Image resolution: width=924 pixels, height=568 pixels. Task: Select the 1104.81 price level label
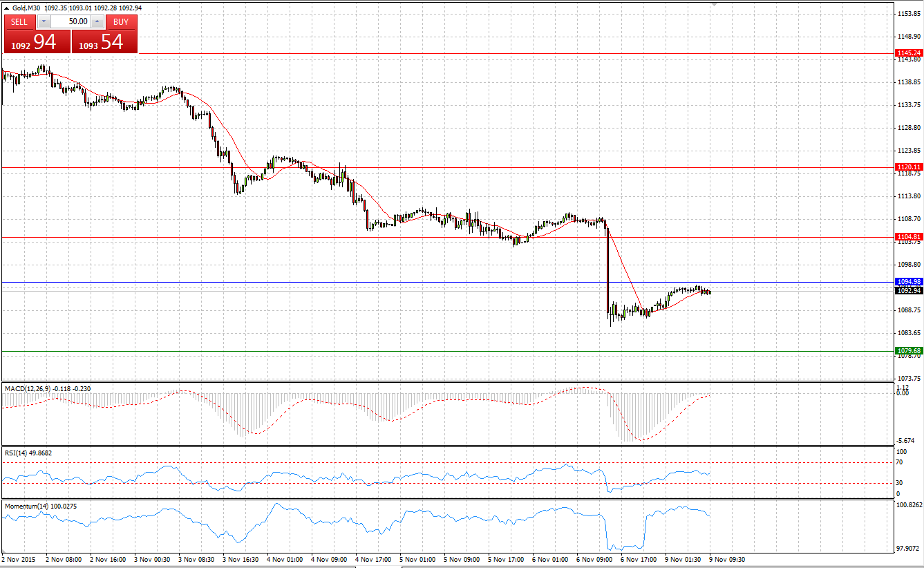pos(908,237)
